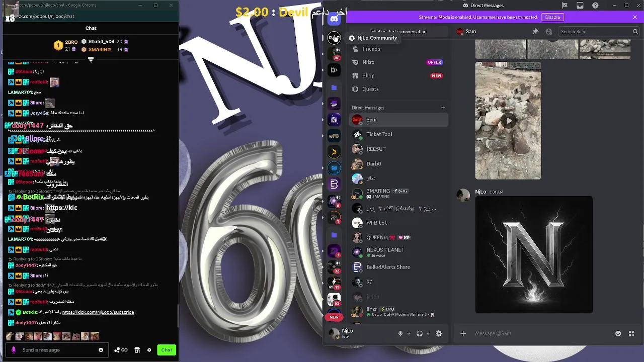Open kick.com/NjLooo/subscribe link in chat
Screen dimensions: 644x362
98,312
